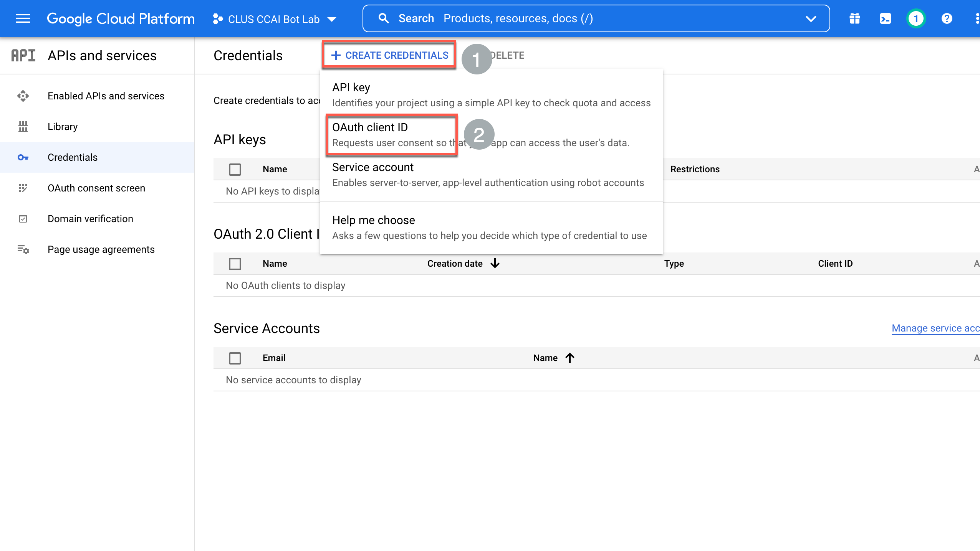Click the Credentials key icon
Screen dimensions: 980x551
pyautogui.click(x=23, y=157)
